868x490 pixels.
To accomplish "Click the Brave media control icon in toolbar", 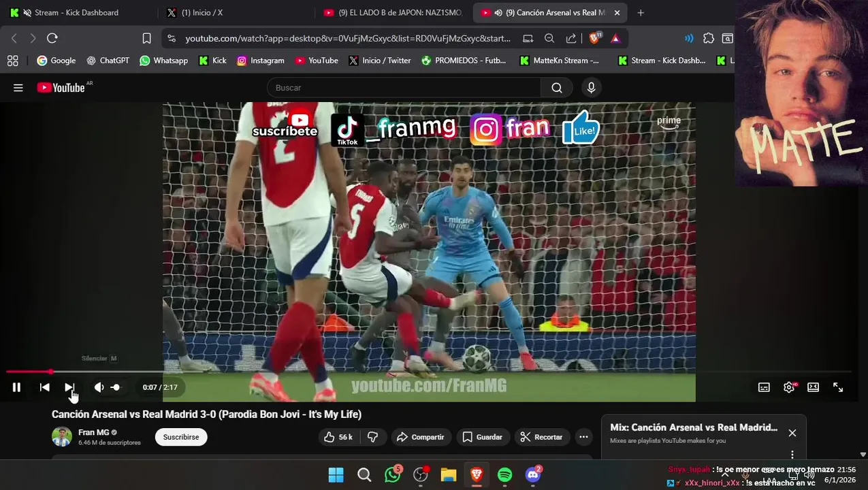I will [689, 38].
